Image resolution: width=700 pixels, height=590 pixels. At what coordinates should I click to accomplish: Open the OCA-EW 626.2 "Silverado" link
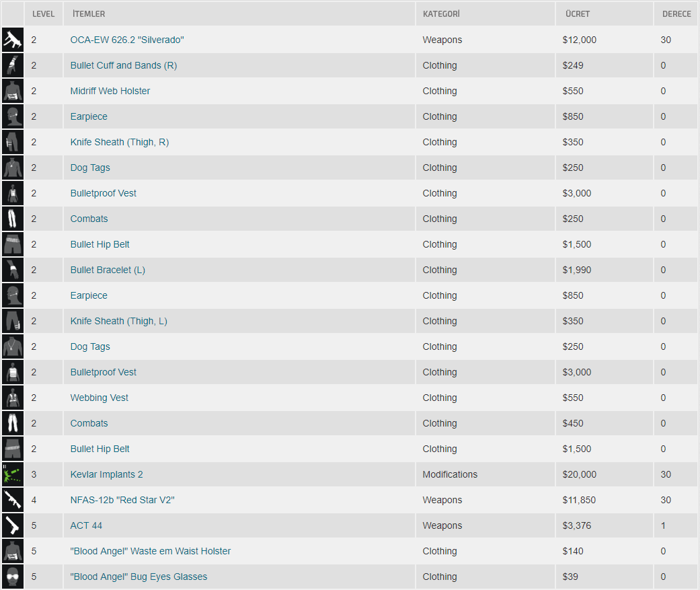point(127,40)
